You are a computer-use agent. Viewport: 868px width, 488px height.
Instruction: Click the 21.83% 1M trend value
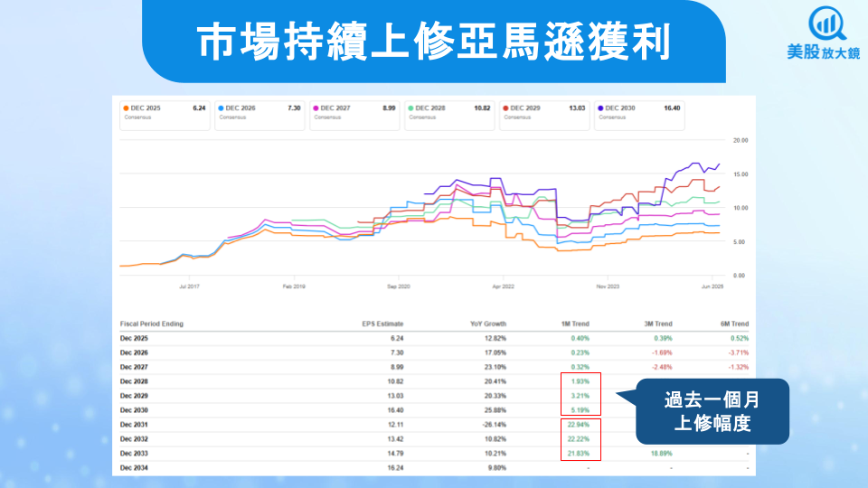pos(579,453)
